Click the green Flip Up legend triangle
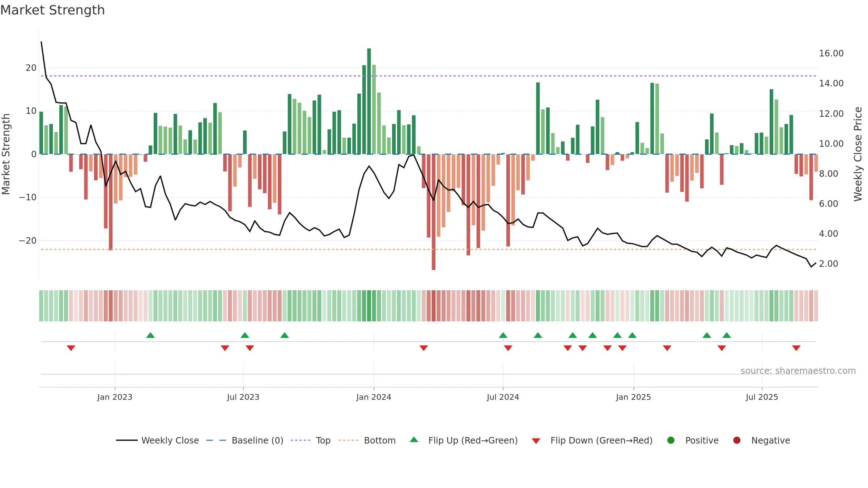 (414, 440)
